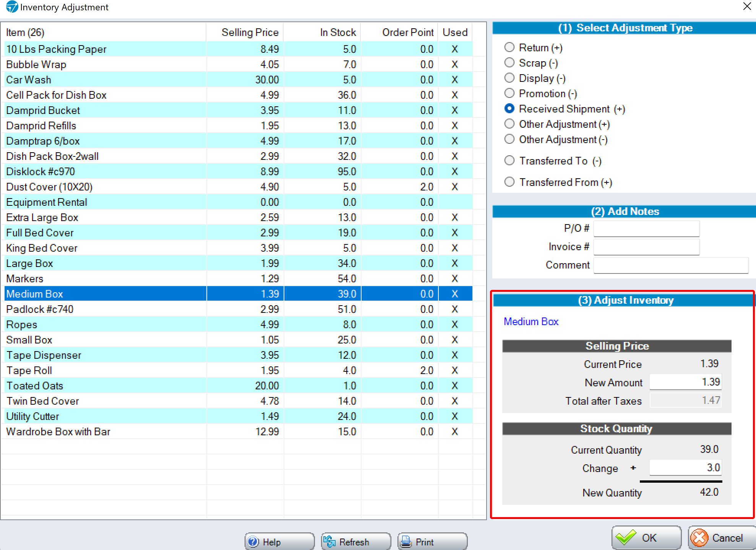The height and width of the screenshot is (550, 756).
Task: Close the Inventory Adjustment window
Action: point(747,7)
